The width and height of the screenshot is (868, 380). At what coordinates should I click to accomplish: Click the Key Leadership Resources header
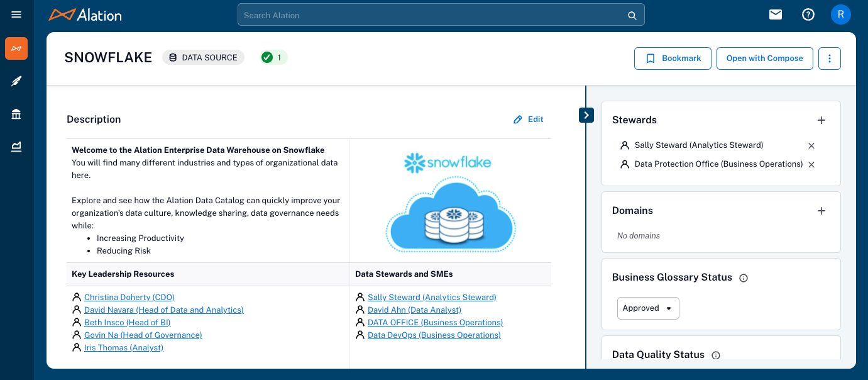click(x=123, y=274)
